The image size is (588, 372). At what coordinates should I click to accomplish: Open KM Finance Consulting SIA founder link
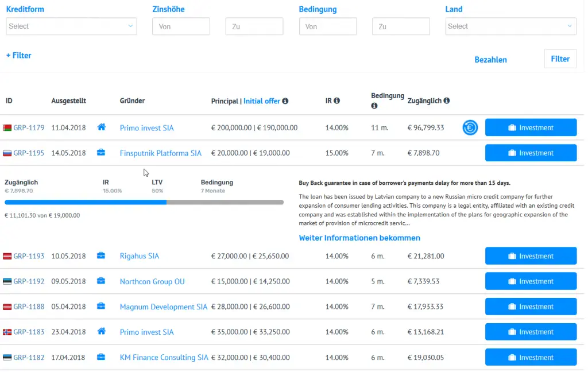point(164,358)
